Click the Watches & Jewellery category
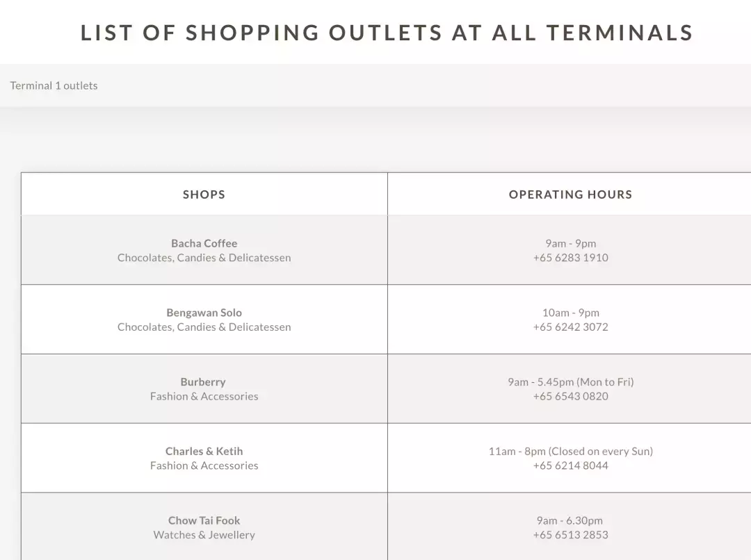751x560 pixels. pos(204,535)
